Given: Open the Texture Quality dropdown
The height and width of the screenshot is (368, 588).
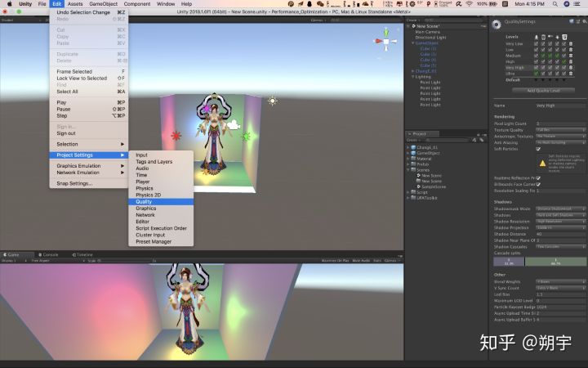Looking at the screenshot, I should [x=560, y=130].
